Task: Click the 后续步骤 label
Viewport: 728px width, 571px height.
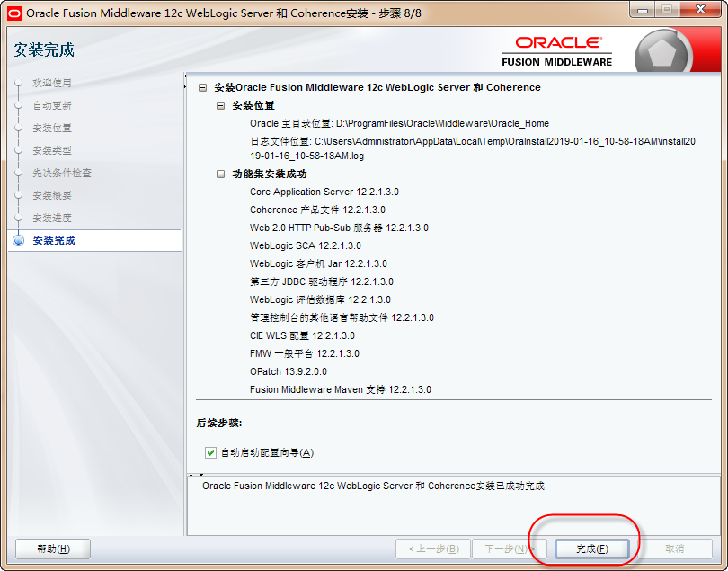Action: pos(219,424)
